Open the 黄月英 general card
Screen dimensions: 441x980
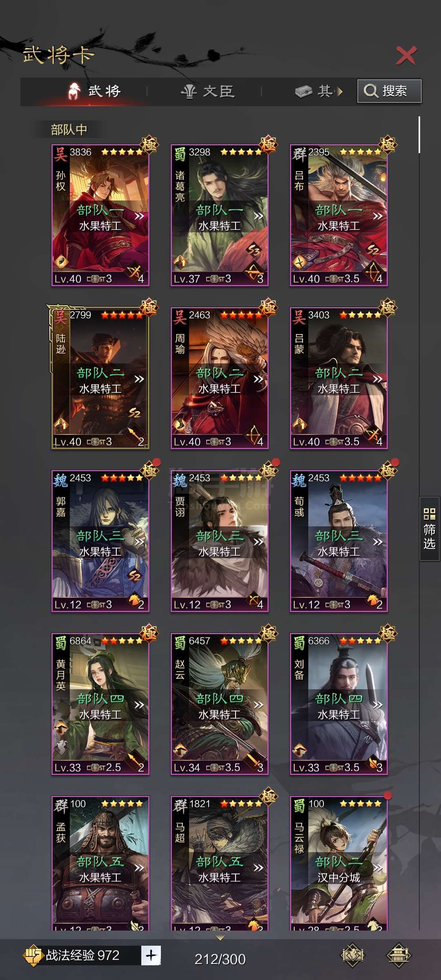click(100, 704)
